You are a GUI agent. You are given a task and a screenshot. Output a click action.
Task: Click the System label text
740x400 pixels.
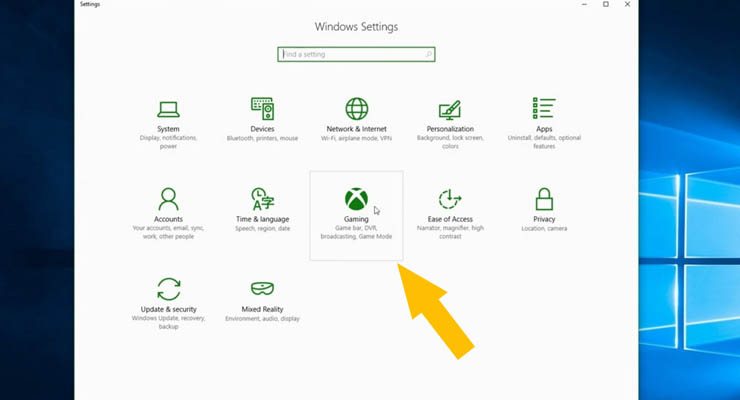pos(168,129)
